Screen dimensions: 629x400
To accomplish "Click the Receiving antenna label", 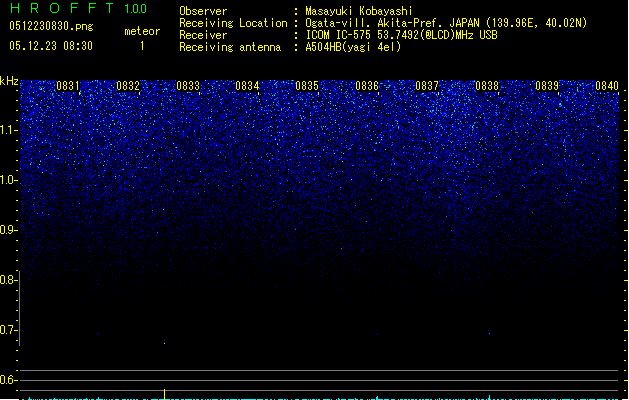I will tap(230, 47).
